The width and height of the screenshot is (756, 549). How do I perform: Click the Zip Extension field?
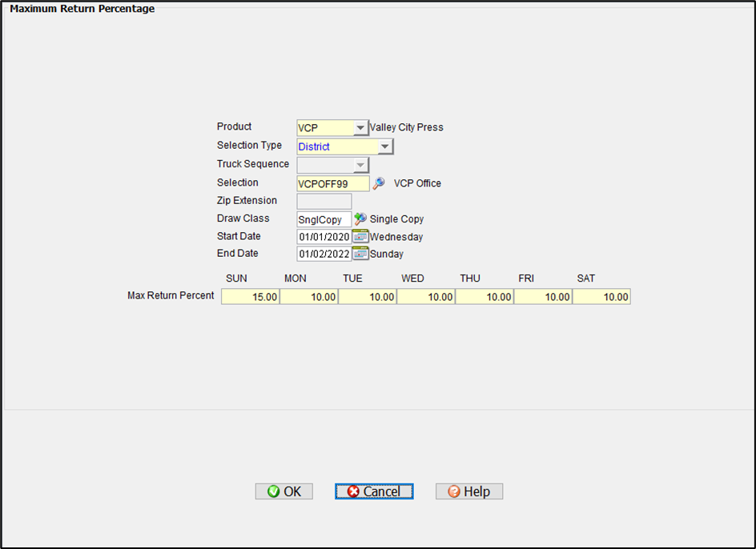coord(324,202)
